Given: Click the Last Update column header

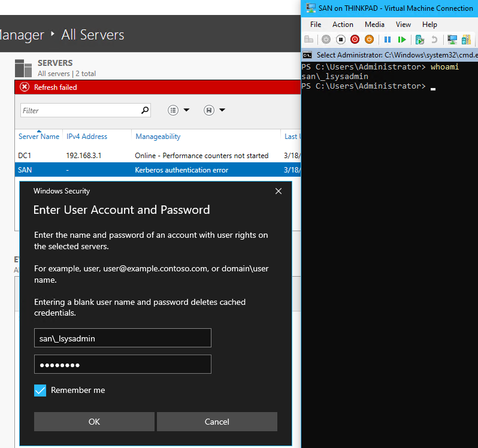Looking at the screenshot, I should tap(292, 137).
